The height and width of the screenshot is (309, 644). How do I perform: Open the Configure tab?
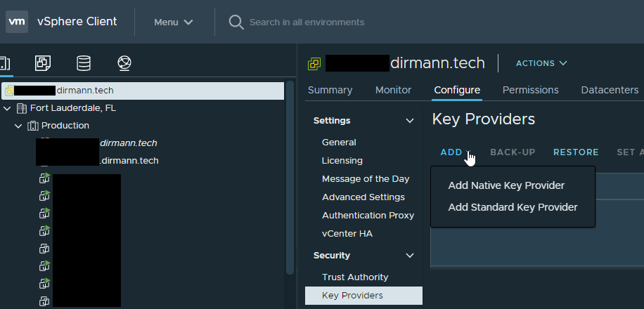tap(457, 90)
